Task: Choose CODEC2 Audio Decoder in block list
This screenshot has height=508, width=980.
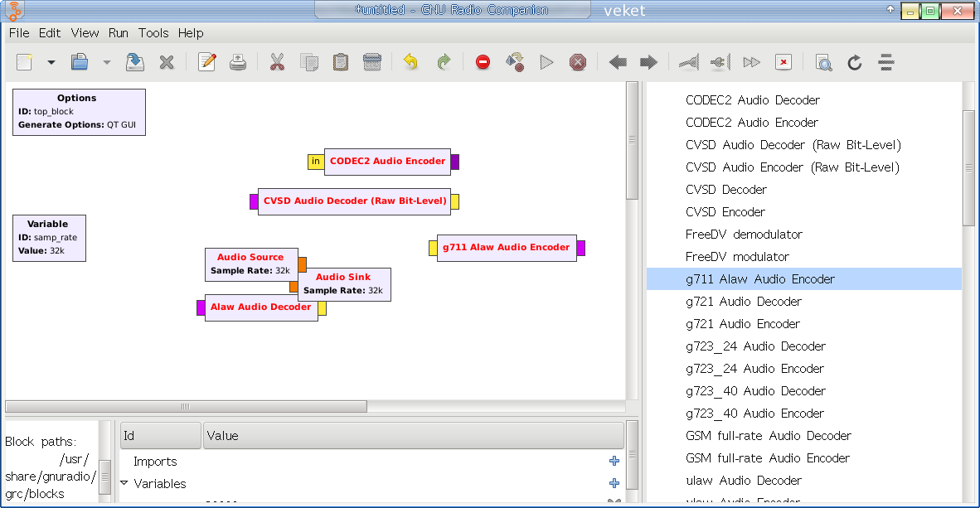Action: (753, 100)
